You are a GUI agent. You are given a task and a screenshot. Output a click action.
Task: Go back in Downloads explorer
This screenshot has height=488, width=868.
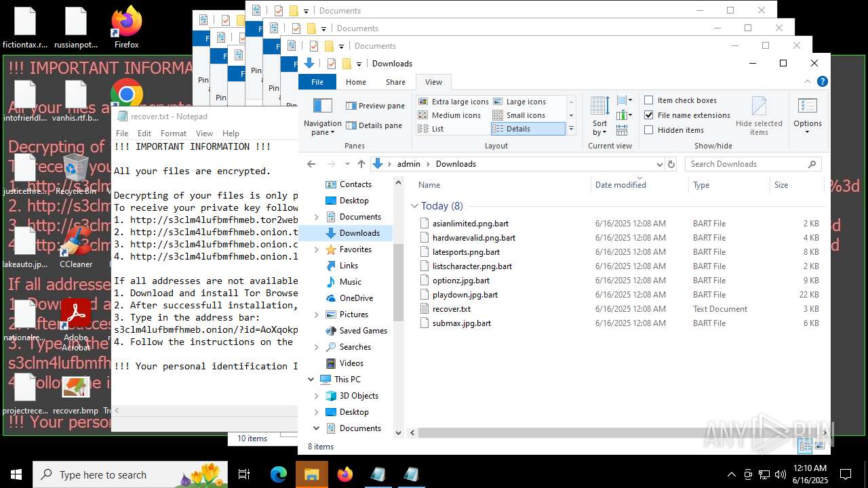[311, 164]
